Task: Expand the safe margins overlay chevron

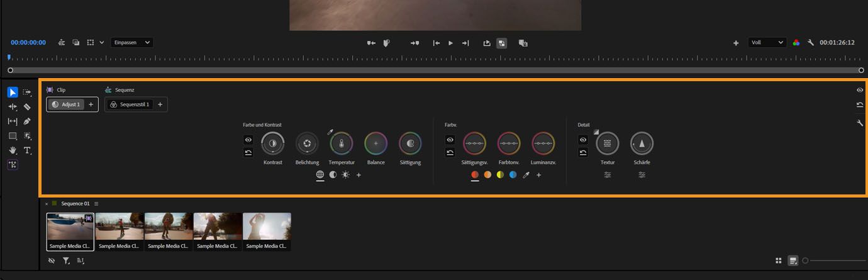Action: 102,43
